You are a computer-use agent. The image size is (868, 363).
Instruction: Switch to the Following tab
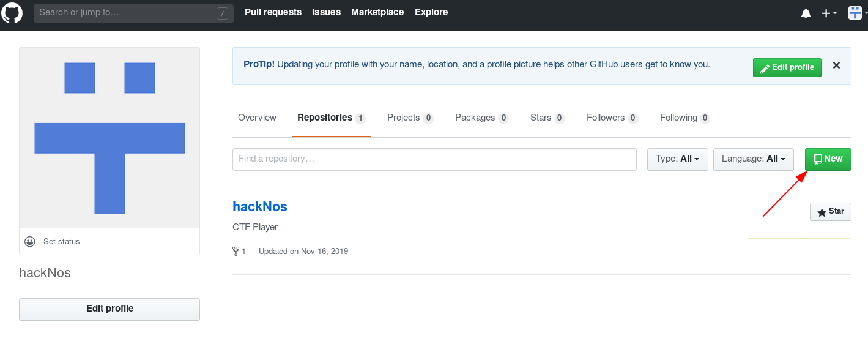684,118
